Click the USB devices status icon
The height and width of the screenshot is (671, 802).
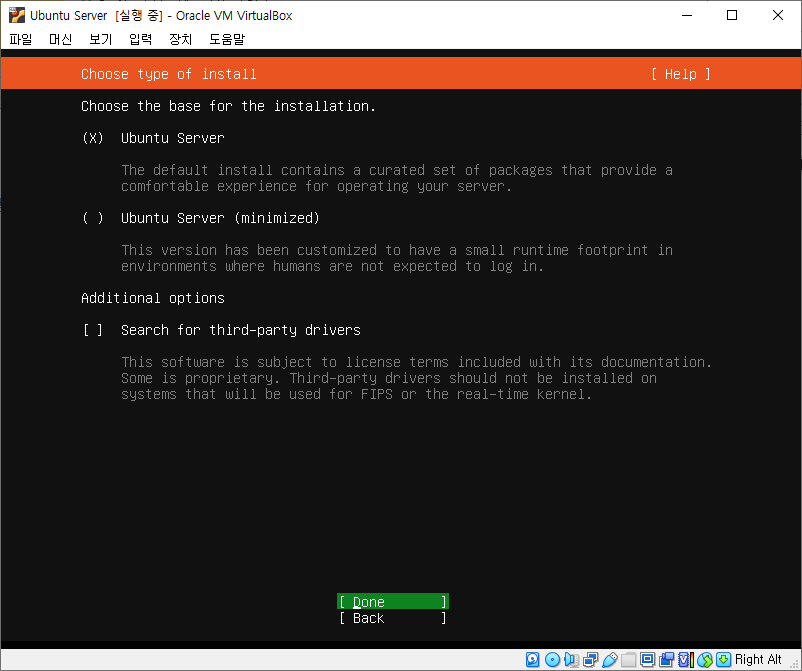click(609, 660)
